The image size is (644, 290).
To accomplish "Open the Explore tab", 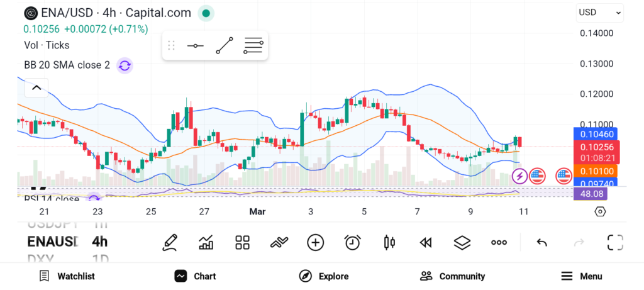I will click(323, 276).
